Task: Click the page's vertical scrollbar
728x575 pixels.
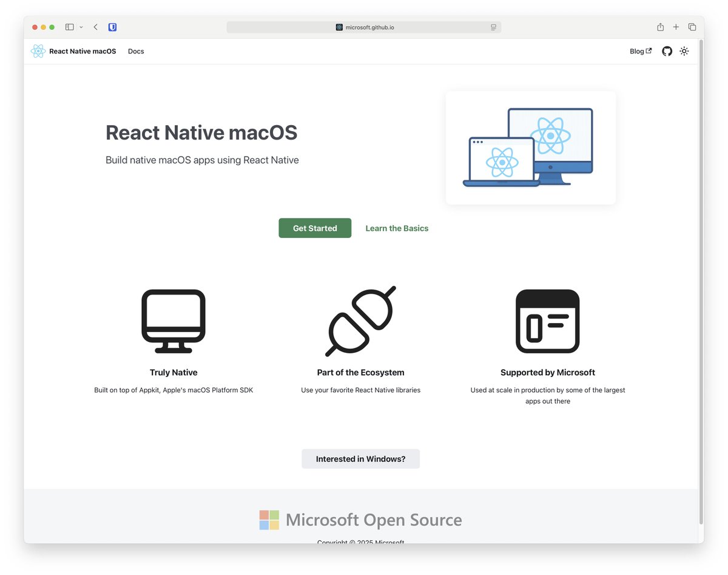Action: (x=701, y=282)
